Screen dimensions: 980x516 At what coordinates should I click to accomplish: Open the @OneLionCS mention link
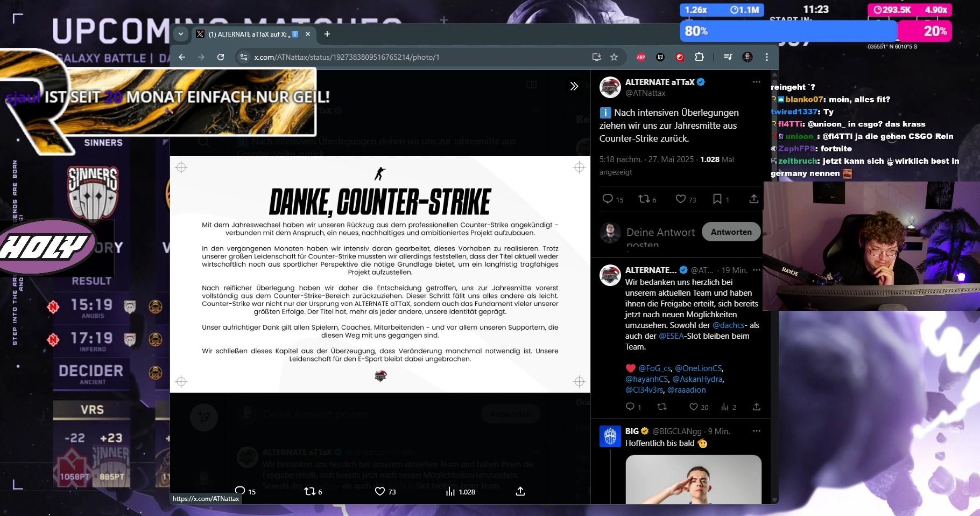click(698, 368)
